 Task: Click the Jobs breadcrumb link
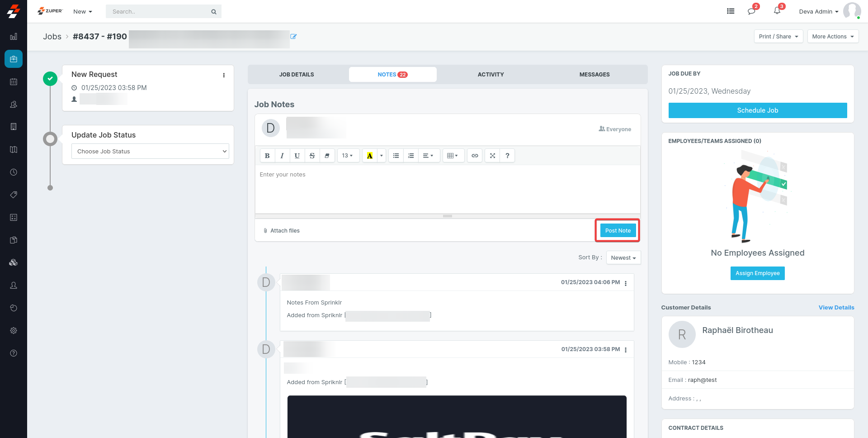click(x=52, y=37)
